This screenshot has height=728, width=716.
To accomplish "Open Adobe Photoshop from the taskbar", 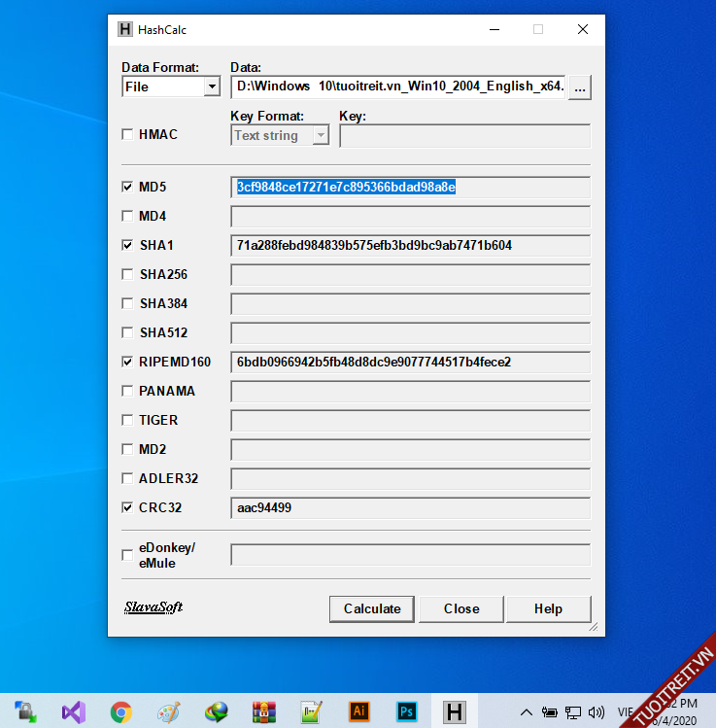I will tap(407, 711).
